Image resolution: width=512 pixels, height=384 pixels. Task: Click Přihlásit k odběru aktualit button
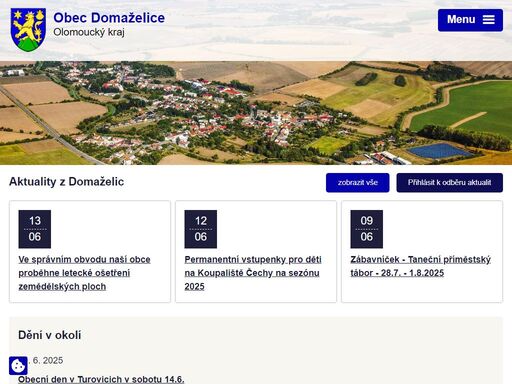450,183
